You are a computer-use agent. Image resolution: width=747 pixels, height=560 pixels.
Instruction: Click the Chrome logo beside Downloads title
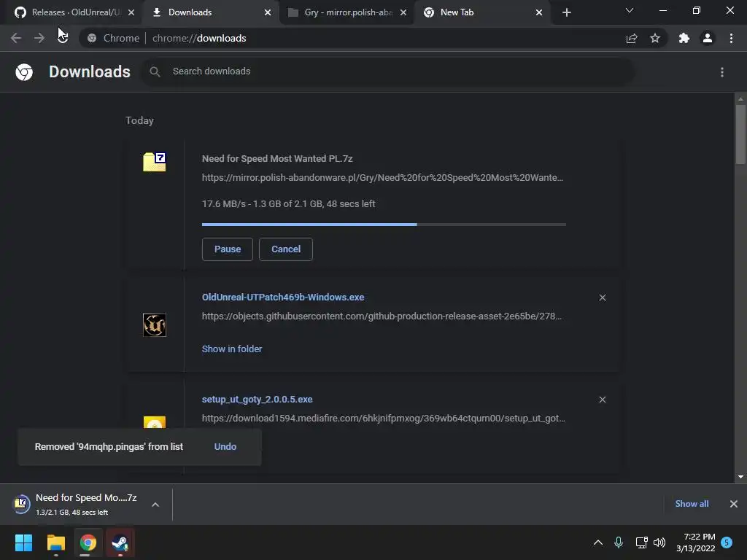pos(24,72)
